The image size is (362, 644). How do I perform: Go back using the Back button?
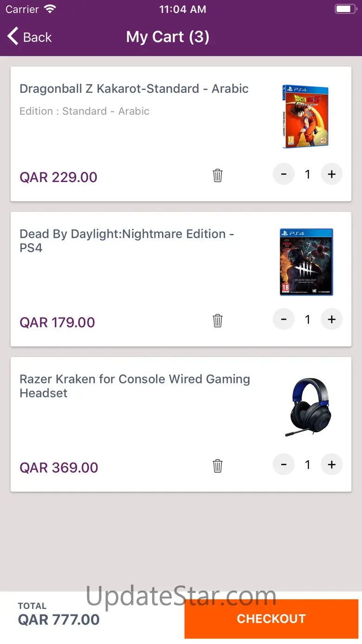30,37
